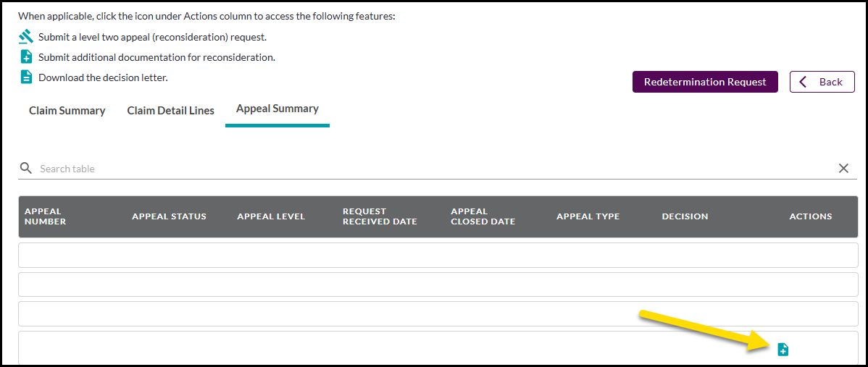The image size is (868, 367).
Task: Go back using the Back button
Action: tap(822, 82)
